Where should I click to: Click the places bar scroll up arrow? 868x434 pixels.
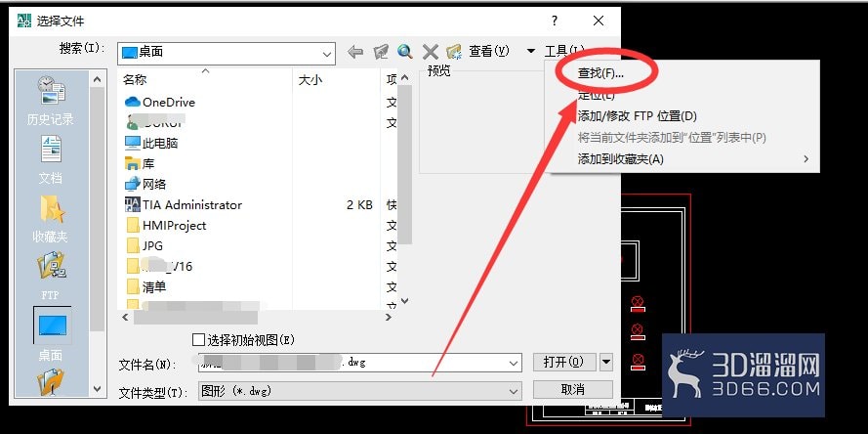click(97, 79)
